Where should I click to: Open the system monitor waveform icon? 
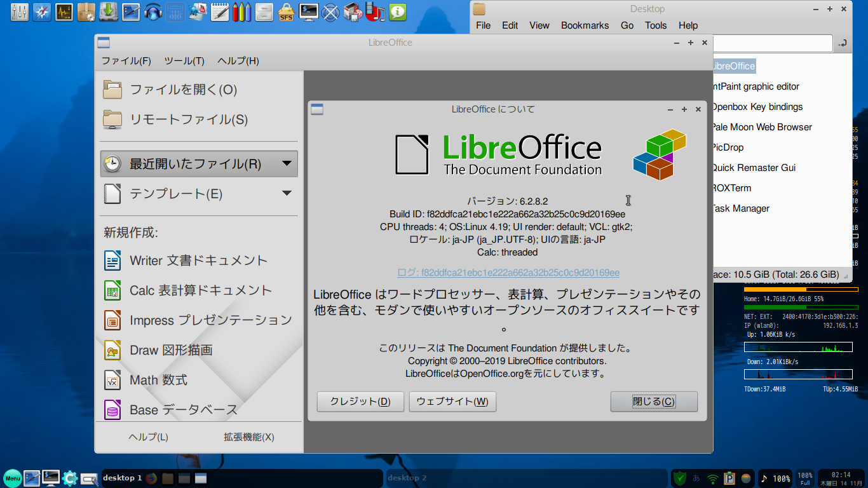[x=64, y=11]
